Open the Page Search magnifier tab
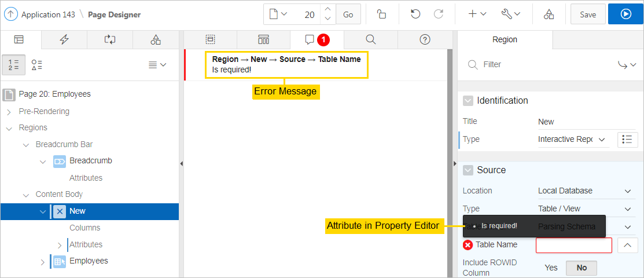The width and height of the screenshot is (644, 278). (x=371, y=39)
